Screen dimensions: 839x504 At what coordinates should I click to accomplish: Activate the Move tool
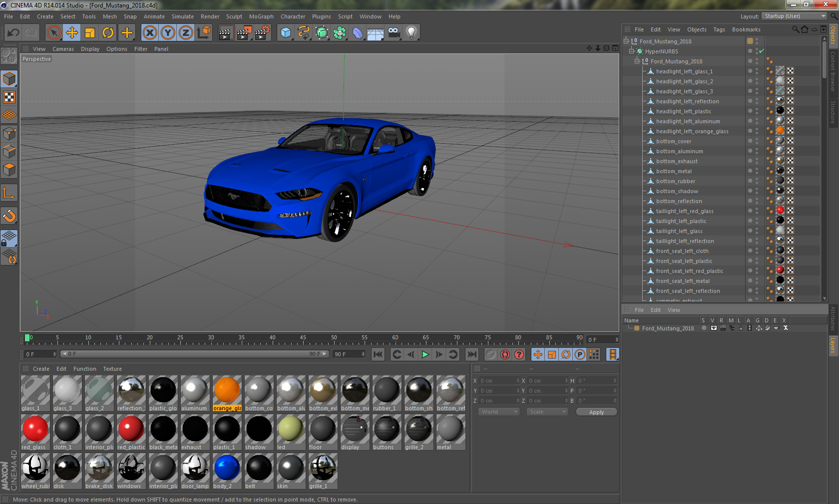(x=72, y=33)
